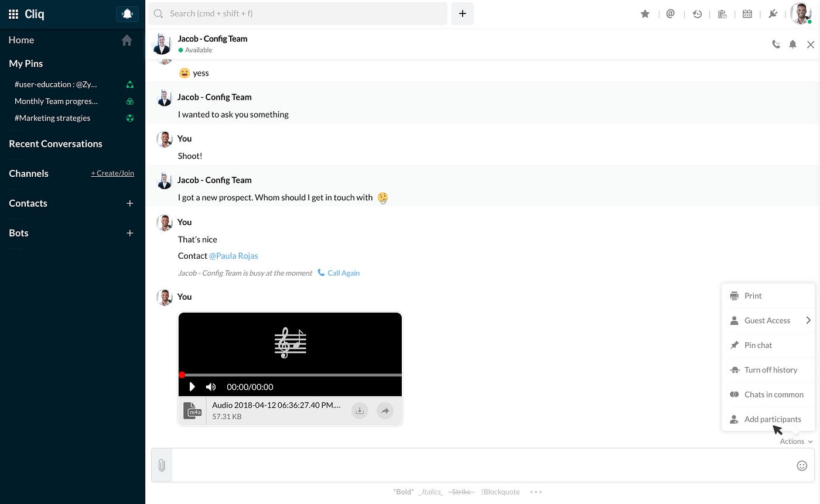This screenshot has width=820, height=504.
Task: Seek on the audio progress bar
Action: [290, 375]
